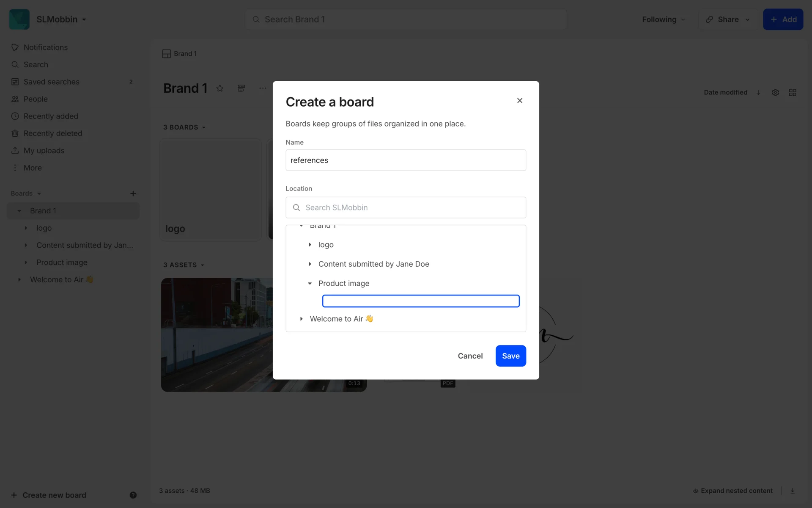This screenshot has height=508, width=812.
Task: Favorite Brand 1 with star icon
Action: pos(220,88)
